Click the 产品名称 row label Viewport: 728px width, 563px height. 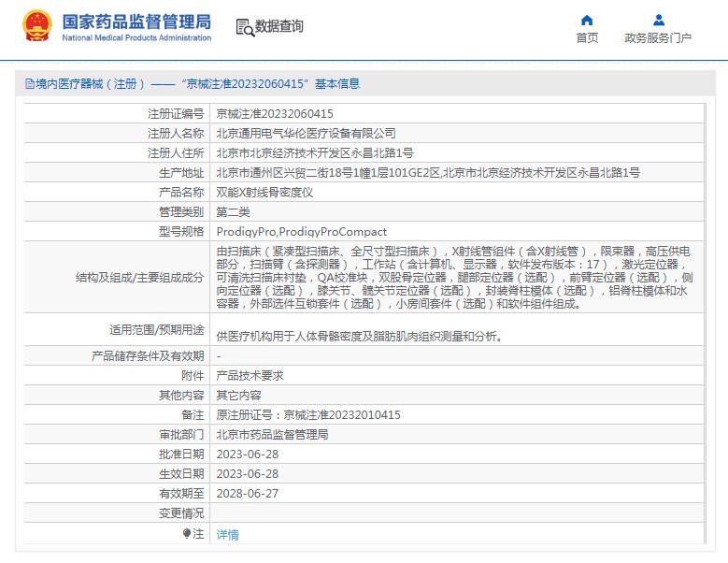181,193
